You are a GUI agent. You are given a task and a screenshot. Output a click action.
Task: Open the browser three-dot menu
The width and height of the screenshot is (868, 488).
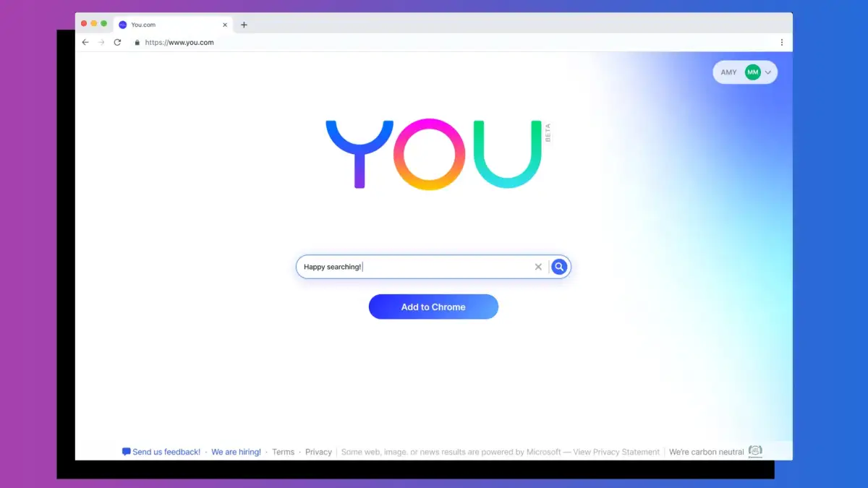click(x=782, y=43)
